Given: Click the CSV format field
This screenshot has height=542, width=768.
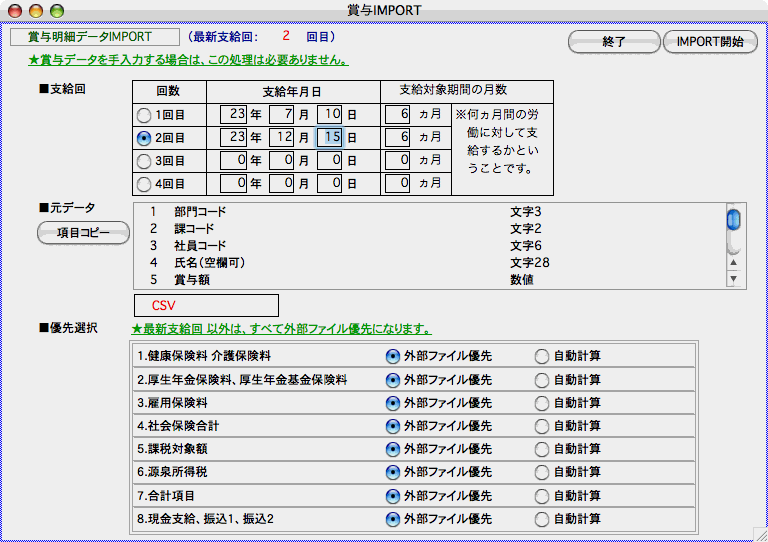Looking at the screenshot, I should point(205,304).
